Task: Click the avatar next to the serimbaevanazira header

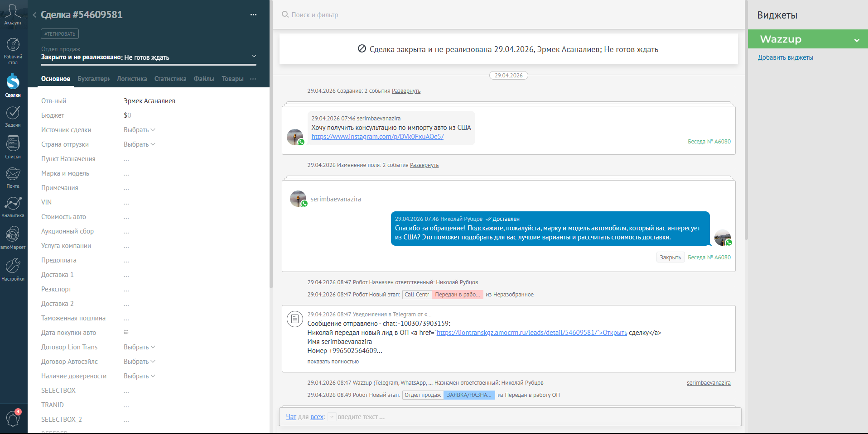Action: click(299, 199)
